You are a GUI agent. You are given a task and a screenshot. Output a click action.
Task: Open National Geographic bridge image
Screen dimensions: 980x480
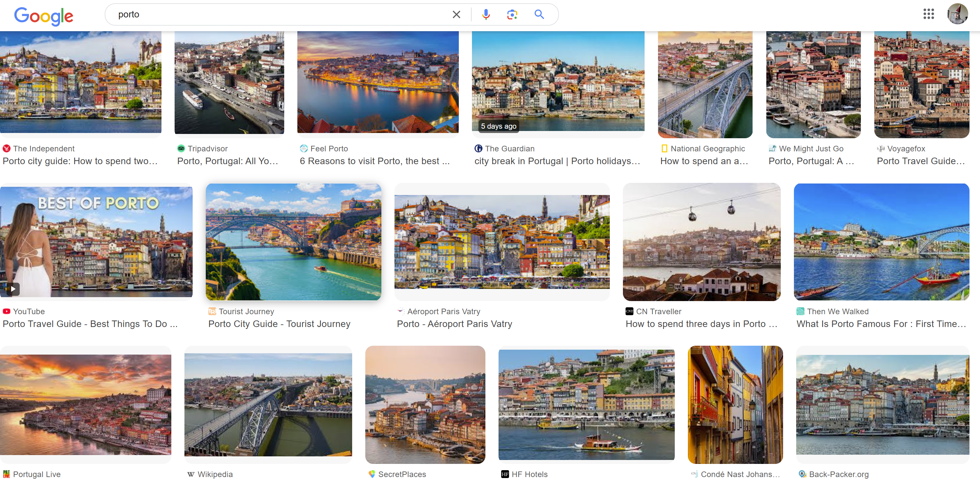click(705, 84)
